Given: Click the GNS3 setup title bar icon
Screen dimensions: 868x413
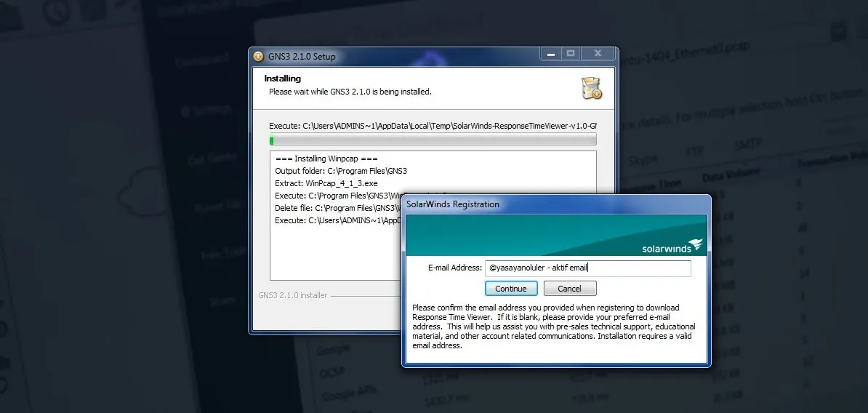Looking at the screenshot, I should click(x=259, y=57).
